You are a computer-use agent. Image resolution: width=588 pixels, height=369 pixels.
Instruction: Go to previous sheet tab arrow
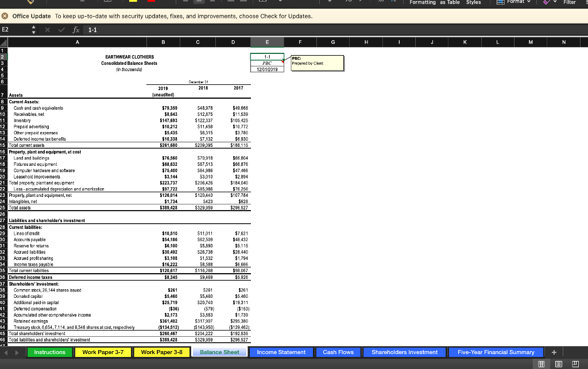(6, 352)
